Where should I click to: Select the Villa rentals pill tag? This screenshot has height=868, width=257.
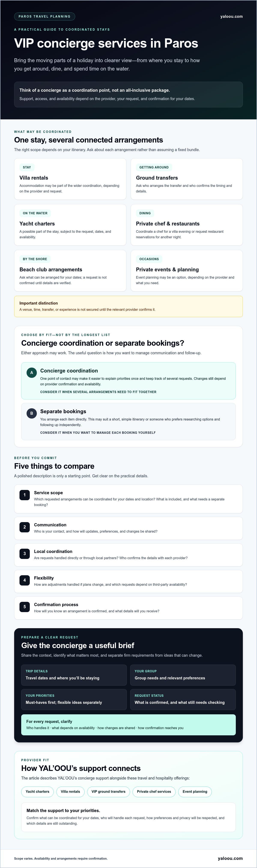(70, 791)
